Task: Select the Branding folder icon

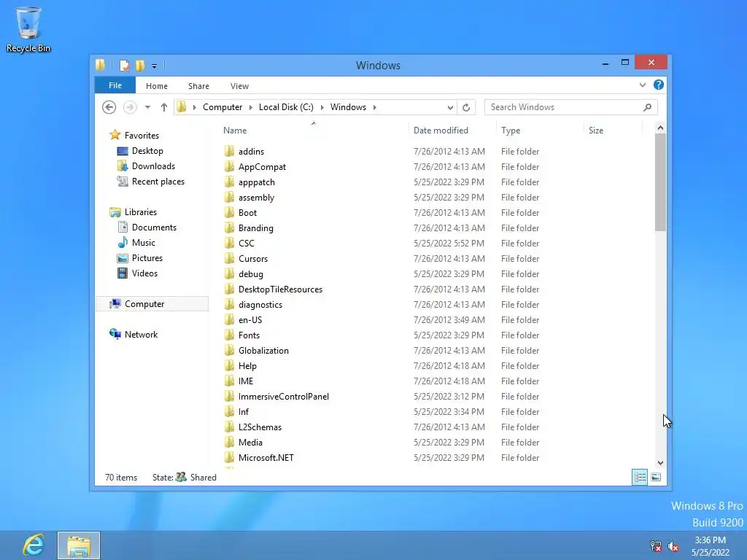Action: 230,228
